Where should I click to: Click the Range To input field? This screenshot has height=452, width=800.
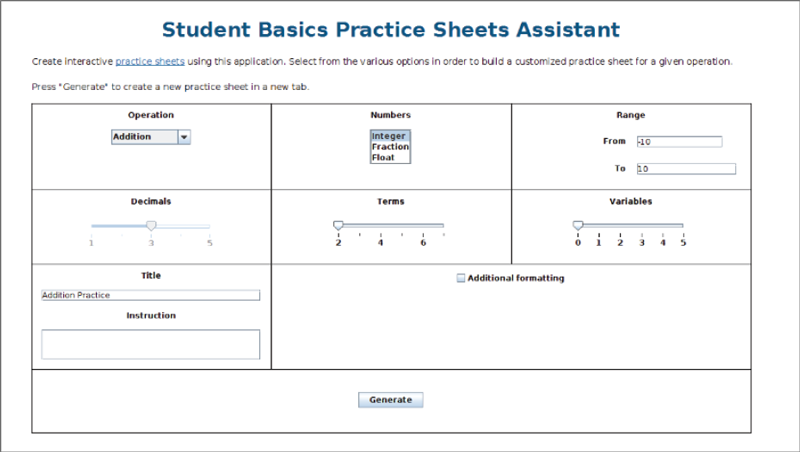click(x=685, y=169)
